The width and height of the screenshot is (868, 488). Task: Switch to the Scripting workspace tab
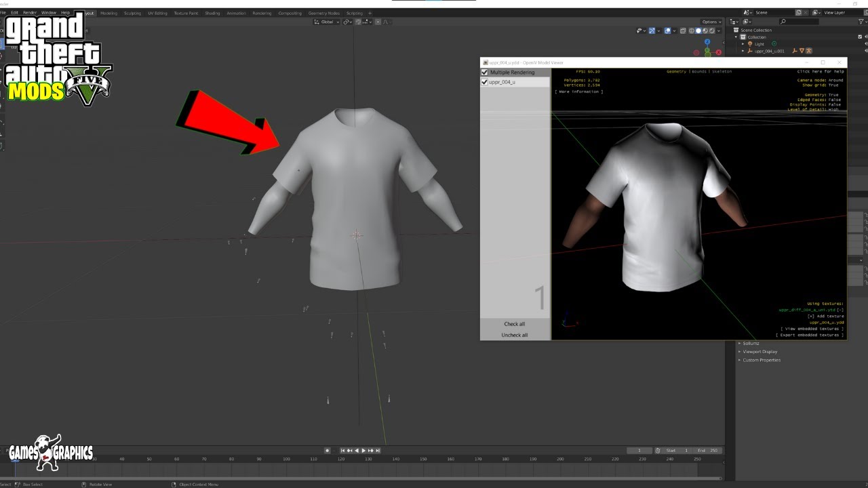tap(355, 13)
